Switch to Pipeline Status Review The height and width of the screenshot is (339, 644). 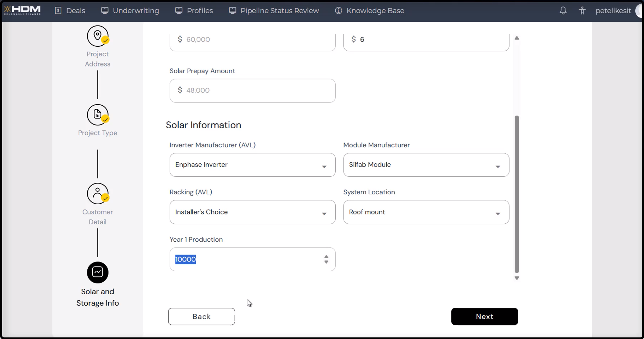pos(274,11)
